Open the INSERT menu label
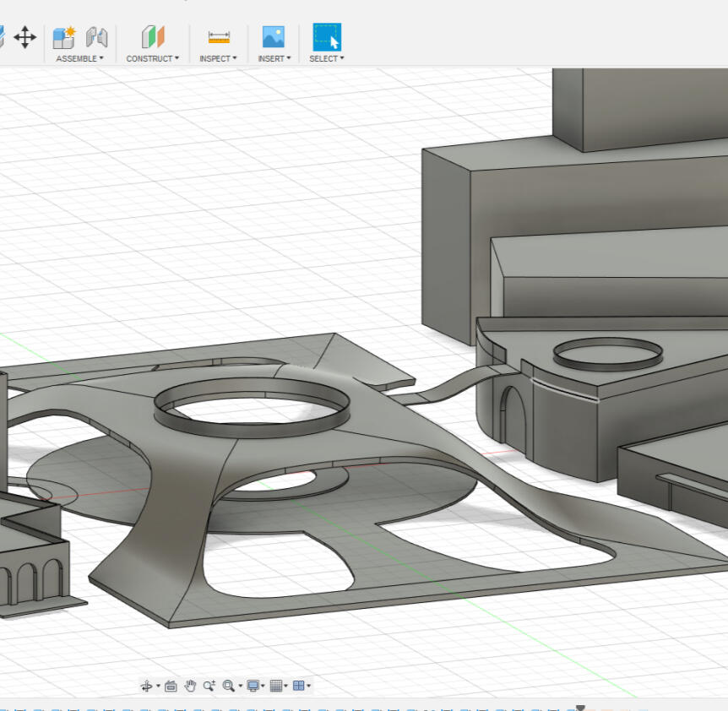Image resolution: width=728 pixels, height=711 pixels. point(274,58)
